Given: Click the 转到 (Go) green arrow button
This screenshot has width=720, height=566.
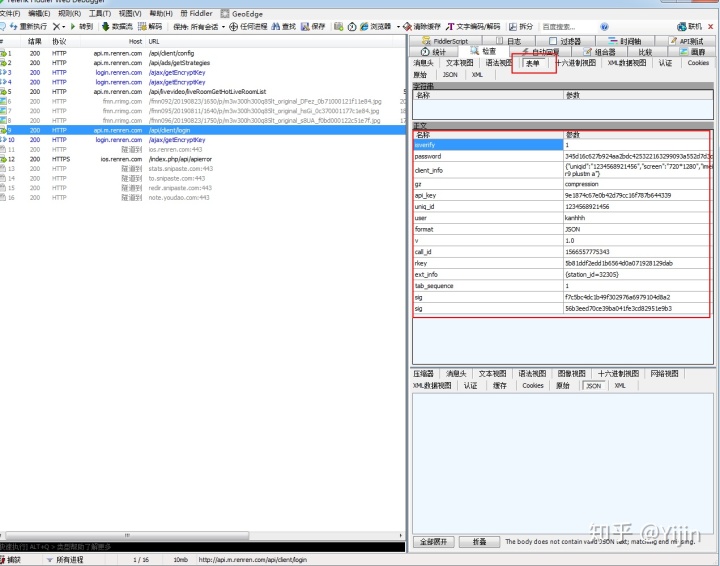Looking at the screenshot, I should coord(81,27).
